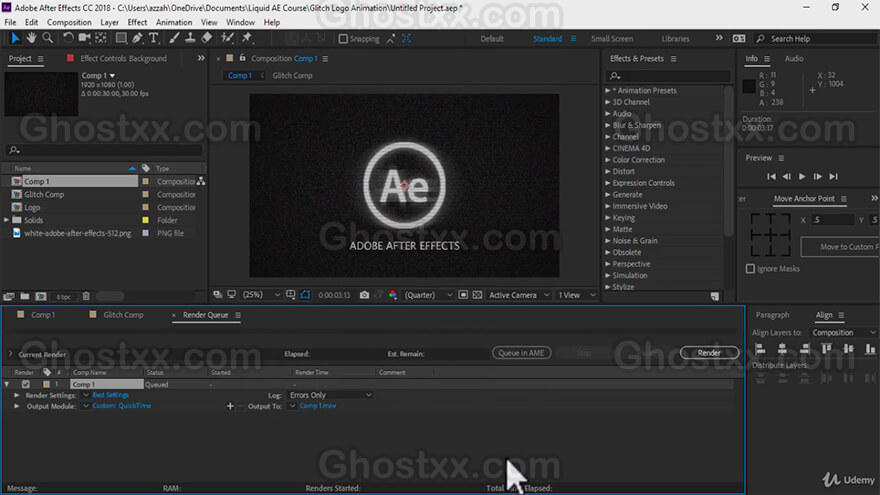Select the Small Screen workspace
The image size is (880, 495).
[612, 39]
